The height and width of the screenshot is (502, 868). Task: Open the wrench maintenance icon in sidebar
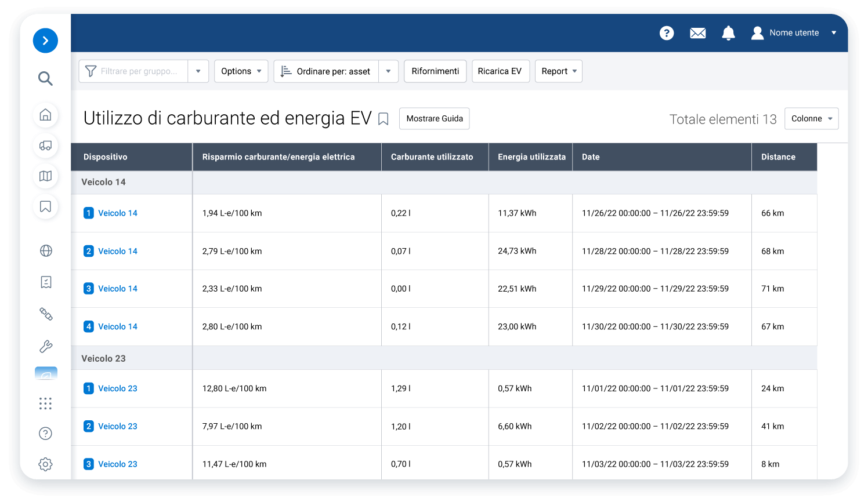45,347
